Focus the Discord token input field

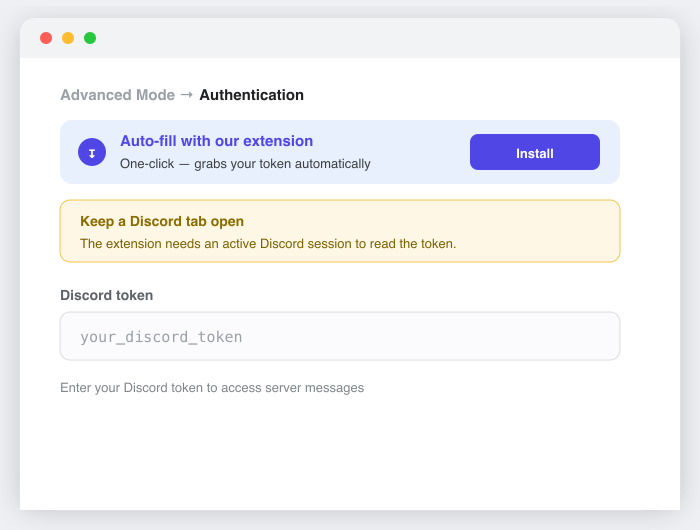(340, 336)
